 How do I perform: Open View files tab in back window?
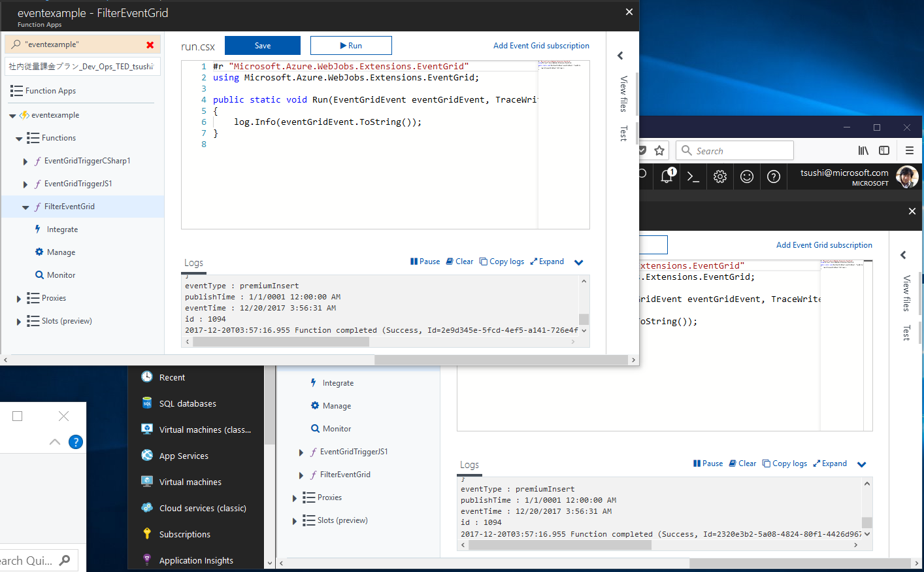pos(906,293)
